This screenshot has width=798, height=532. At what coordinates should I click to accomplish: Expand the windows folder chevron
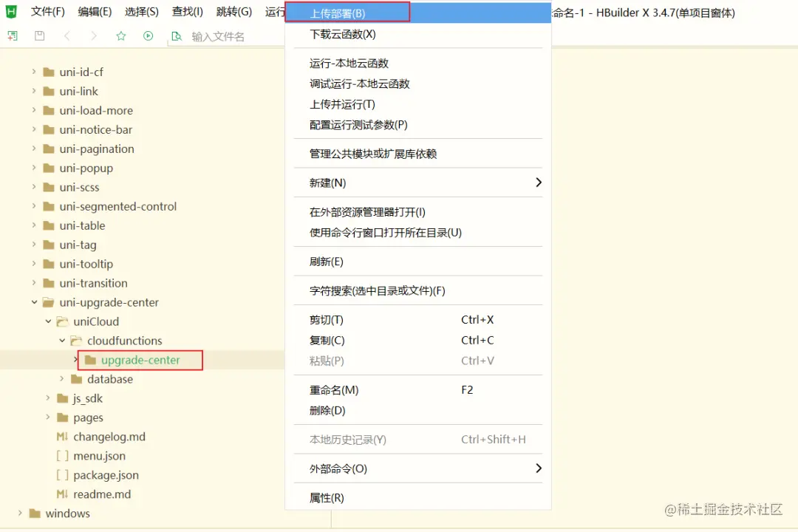(21, 514)
